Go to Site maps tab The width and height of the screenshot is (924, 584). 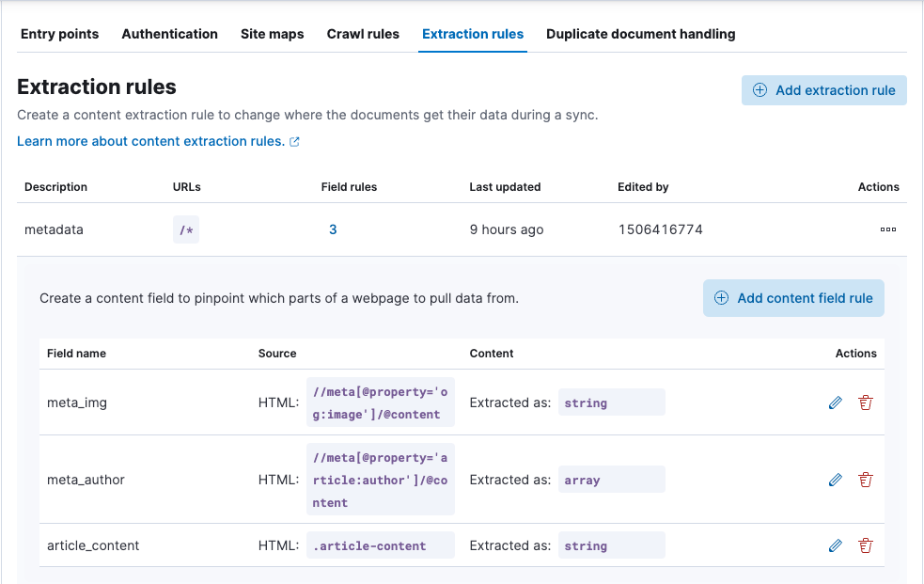point(272,34)
